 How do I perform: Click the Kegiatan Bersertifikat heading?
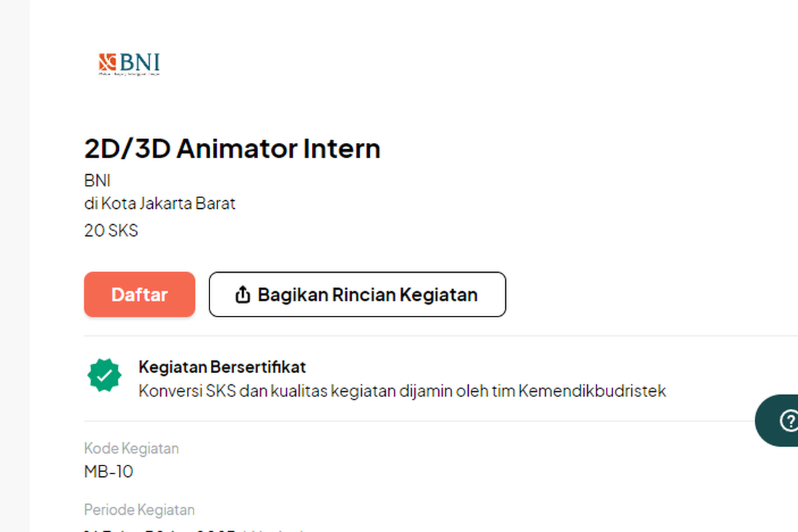222,366
